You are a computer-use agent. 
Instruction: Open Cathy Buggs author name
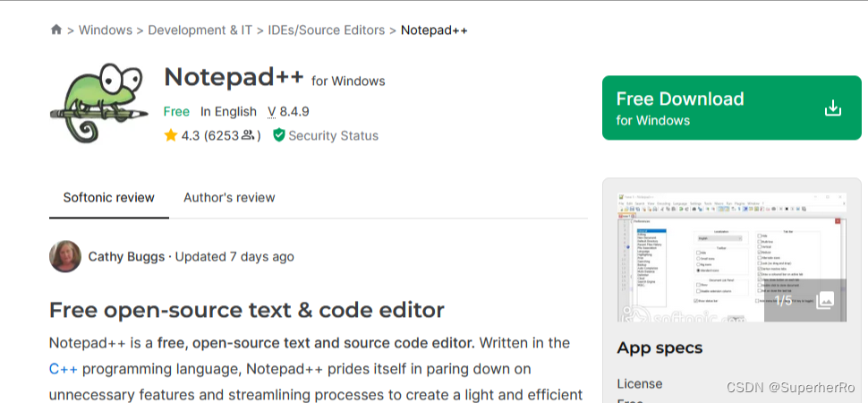(126, 257)
